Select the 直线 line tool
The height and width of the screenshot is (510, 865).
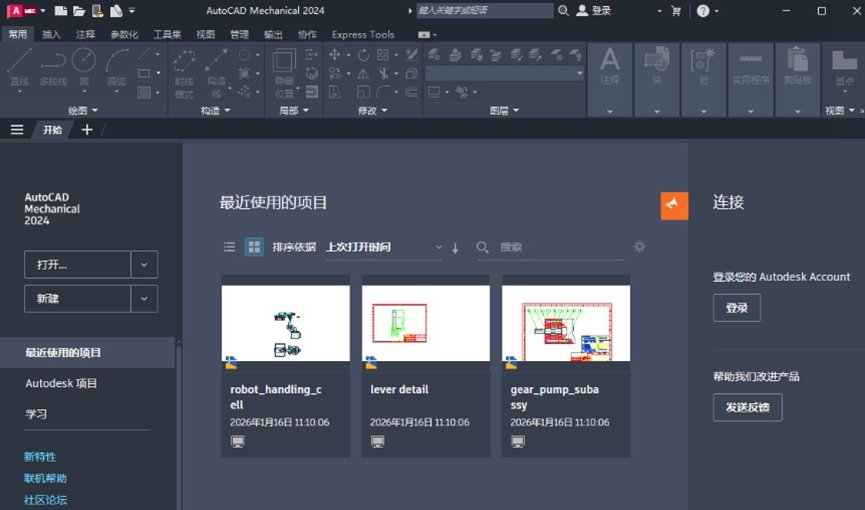[x=19, y=68]
